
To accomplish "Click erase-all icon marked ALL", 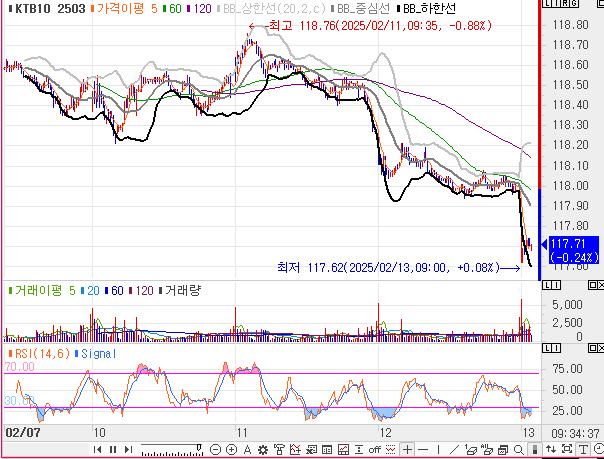I will pos(487,449).
